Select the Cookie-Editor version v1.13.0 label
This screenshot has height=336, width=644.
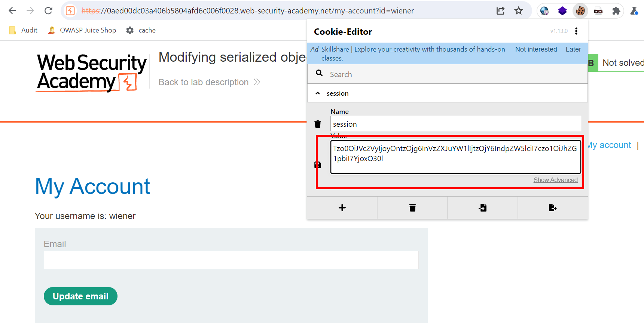[x=559, y=31]
